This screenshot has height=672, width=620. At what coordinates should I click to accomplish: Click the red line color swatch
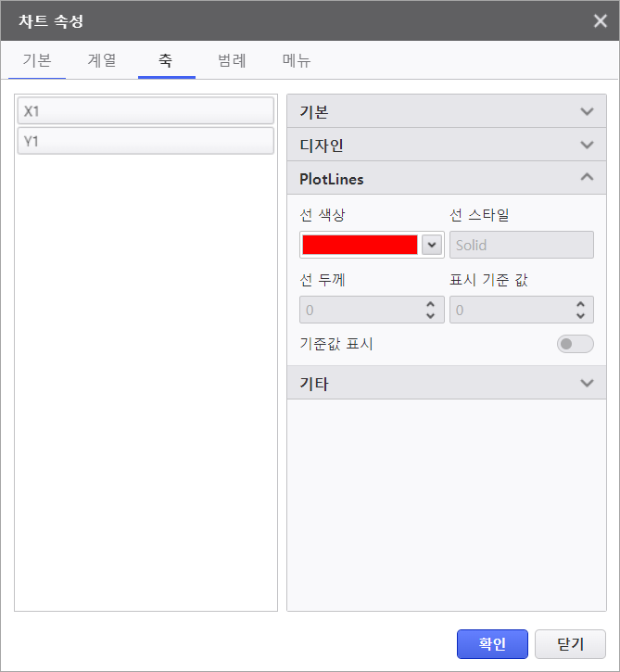[x=360, y=245]
